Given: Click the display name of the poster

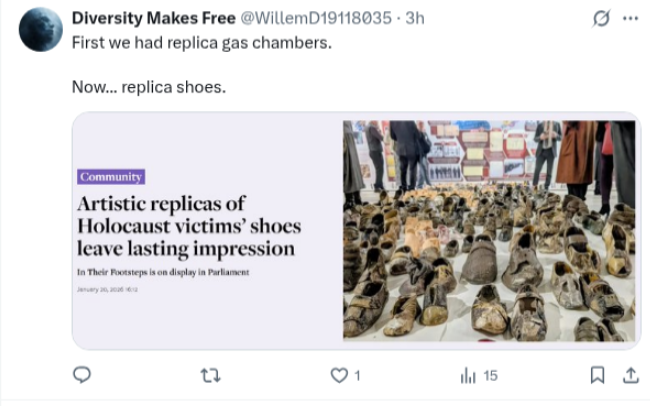Looking at the screenshot, I should pyautogui.click(x=153, y=20).
